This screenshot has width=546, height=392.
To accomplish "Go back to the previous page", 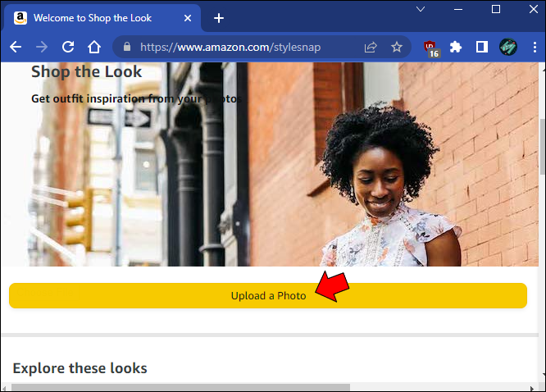I will 16,47.
